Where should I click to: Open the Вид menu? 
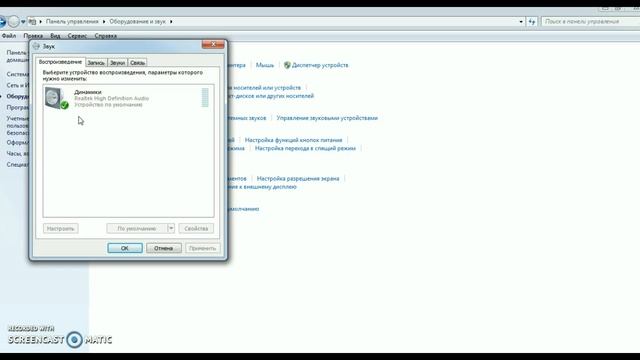click(x=55, y=36)
